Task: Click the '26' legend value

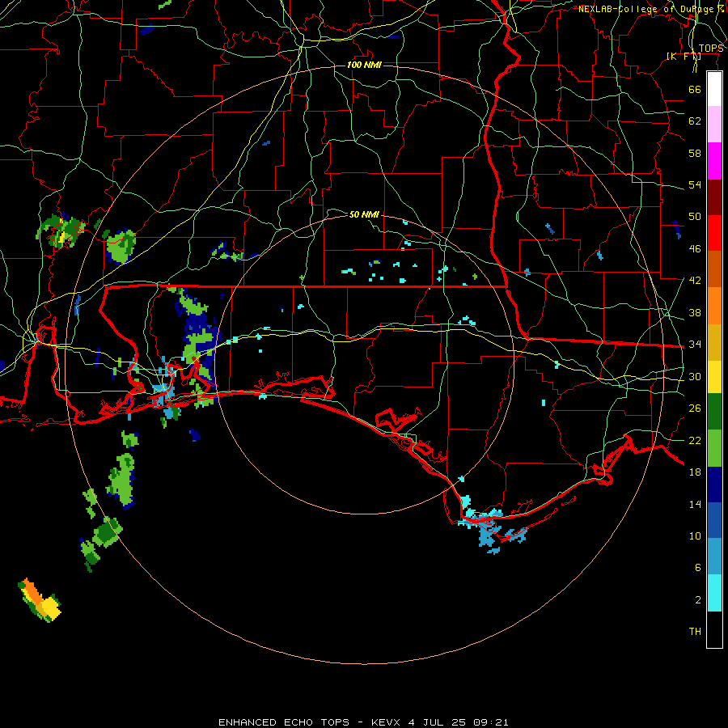Action: [695, 408]
